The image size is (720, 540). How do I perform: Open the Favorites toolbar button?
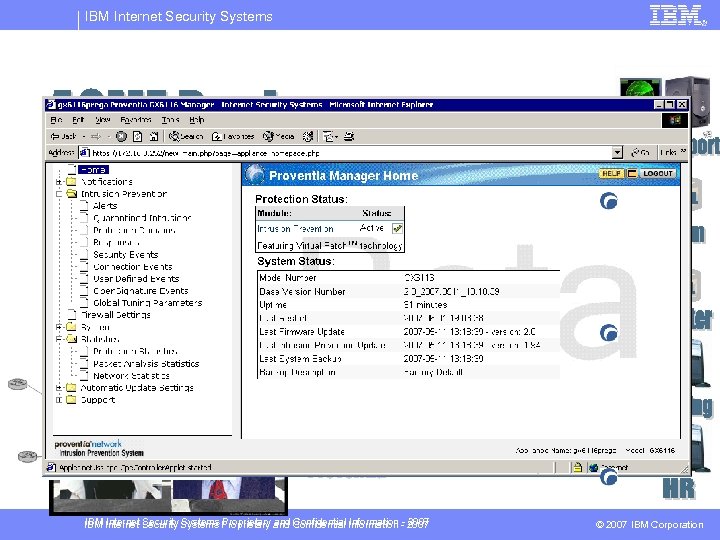[232, 136]
